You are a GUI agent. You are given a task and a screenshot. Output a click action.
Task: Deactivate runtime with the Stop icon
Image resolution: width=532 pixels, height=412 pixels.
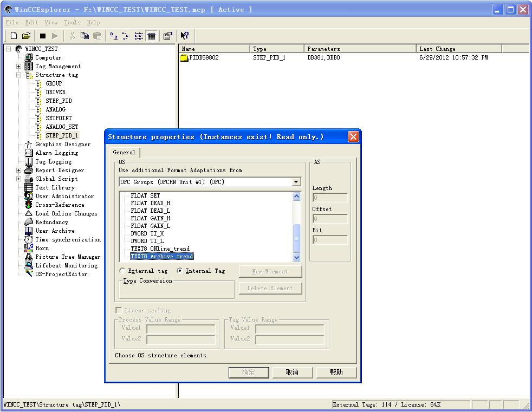click(x=43, y=36)
